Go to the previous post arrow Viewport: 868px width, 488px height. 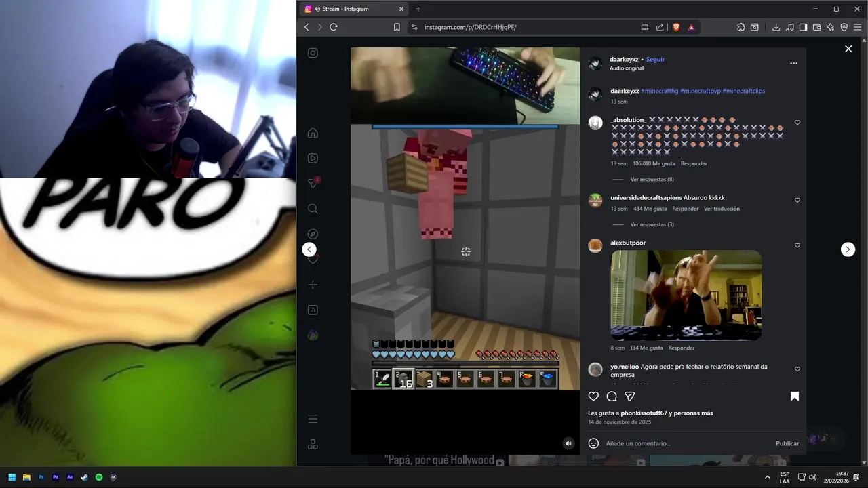pyautogui.click(x=309, y=249)
